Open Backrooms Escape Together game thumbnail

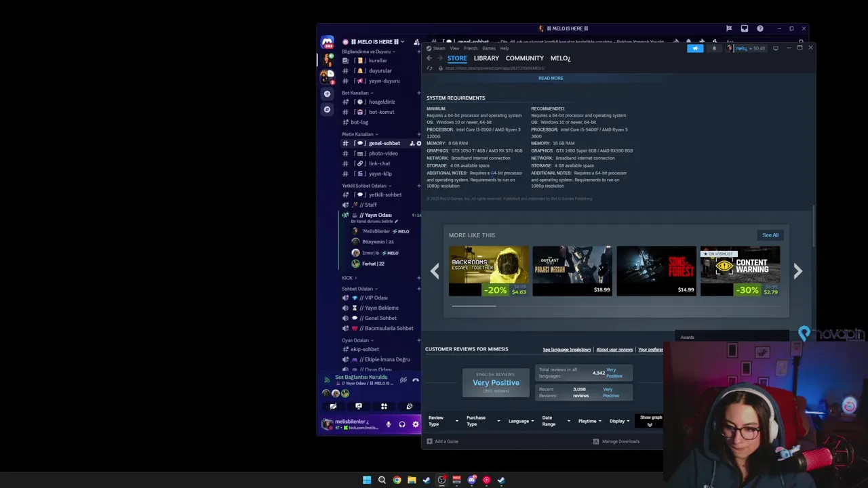point(488,271)
